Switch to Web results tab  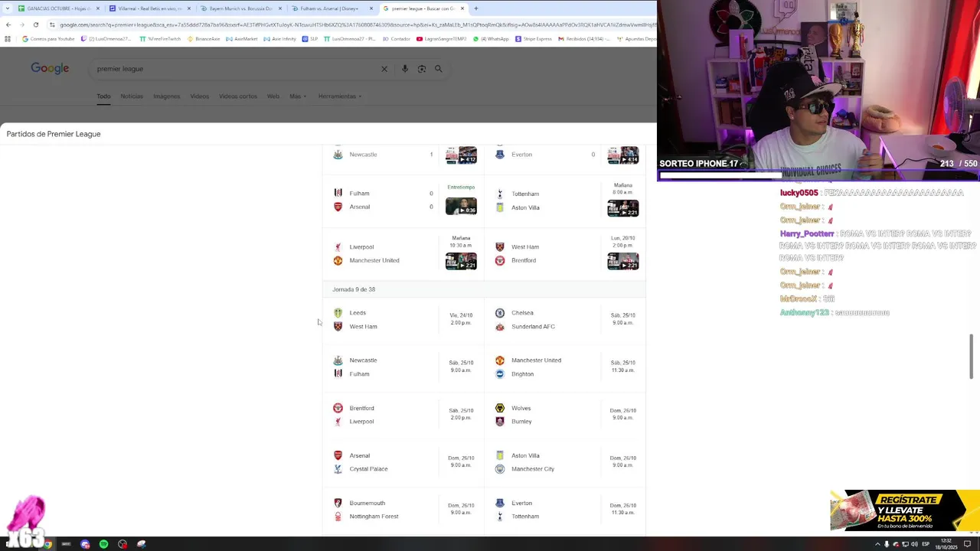click(273, 96)
